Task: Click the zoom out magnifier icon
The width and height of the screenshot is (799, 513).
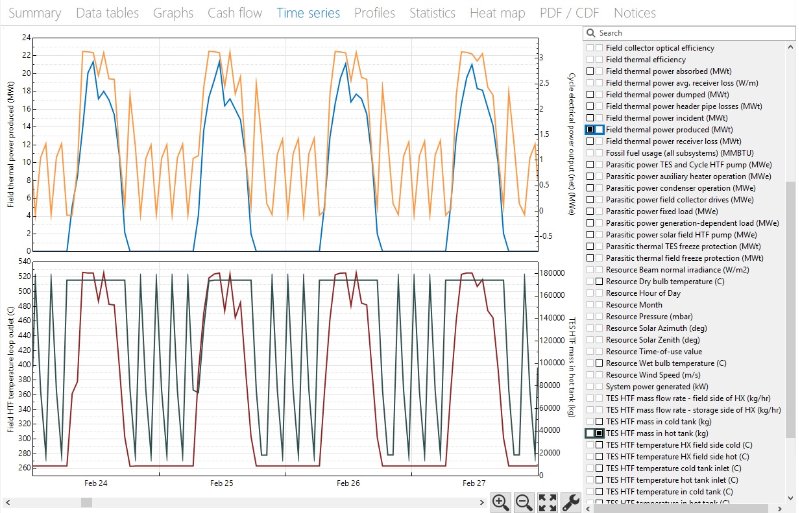Action: (x=523, y=502)
